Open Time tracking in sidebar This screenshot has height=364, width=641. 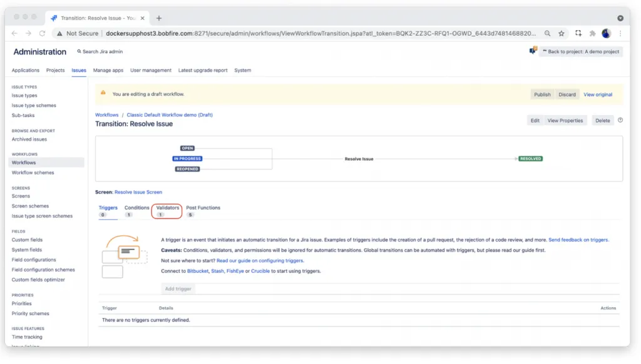[x=27, y=337]
